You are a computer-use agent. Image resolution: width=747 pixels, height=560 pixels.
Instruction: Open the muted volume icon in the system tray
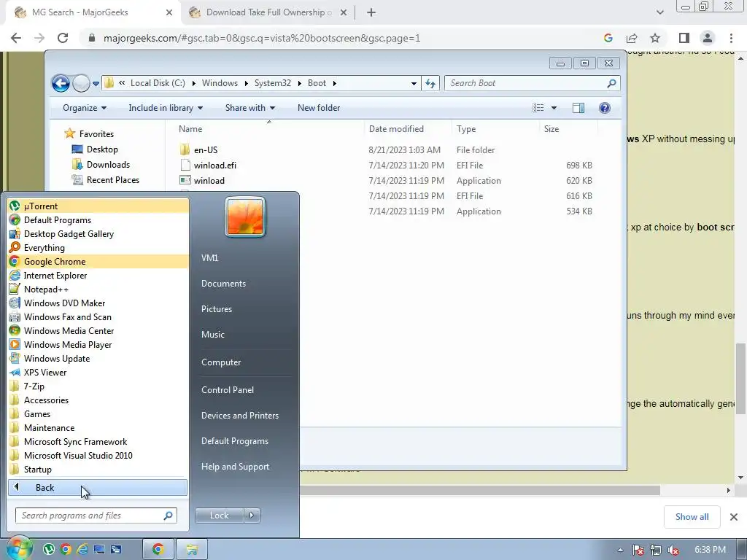click(673, 550)
